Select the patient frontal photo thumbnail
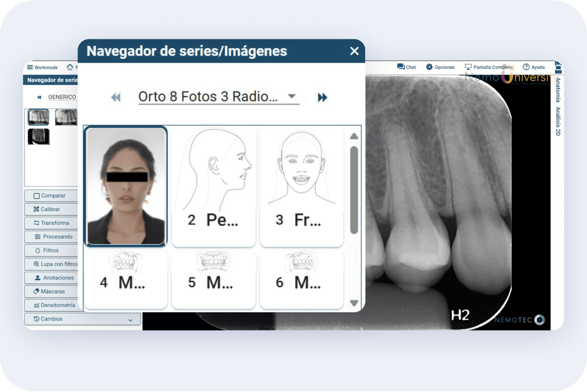This screenshot has height=392, width=587. tap(126, 186)
